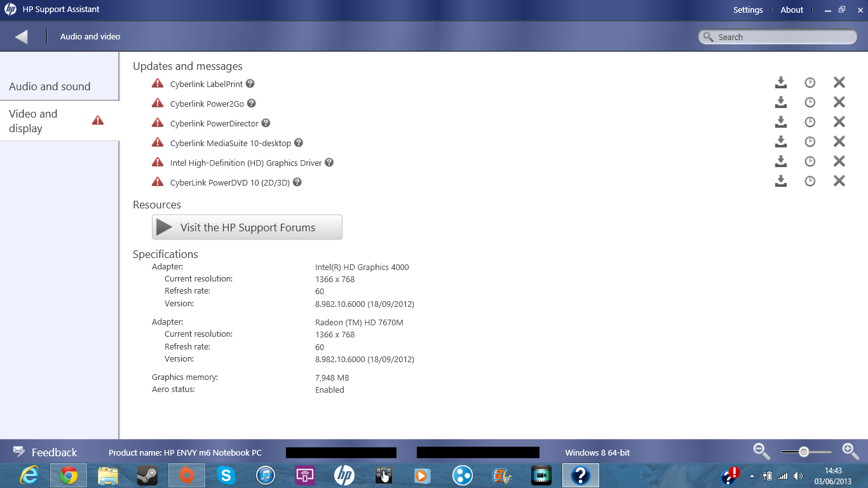Viewport: 868px width, 488px height.
Task: Select the '7,948 MB' graphics memory value
Action: pos(332,377)
